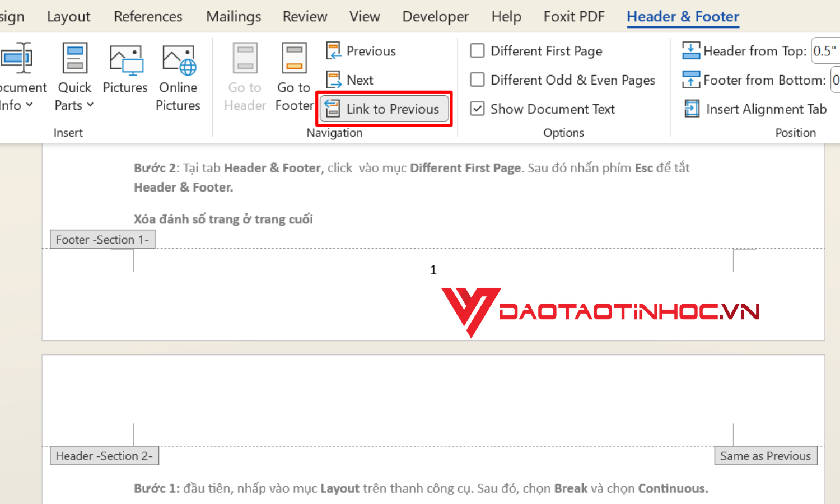Click the page number 1 in footer
Image resolution: width=840 pixels, height=504 pixels.
433,269
